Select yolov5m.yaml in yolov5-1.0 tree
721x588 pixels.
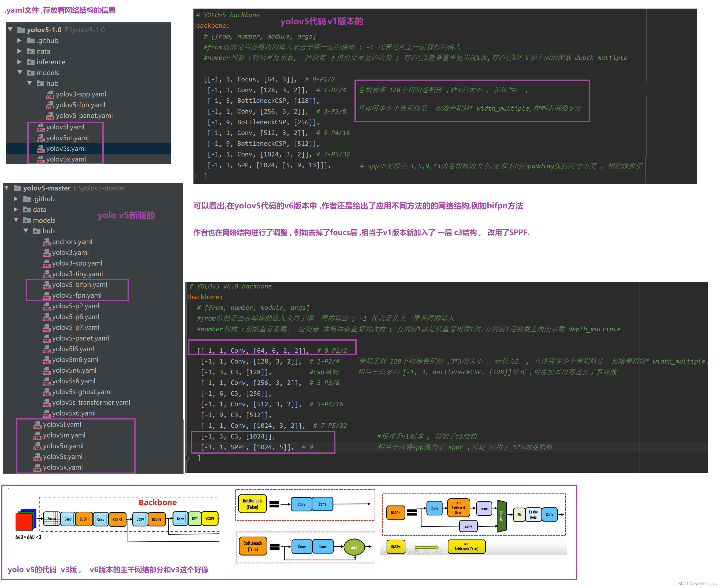[x=67, y=138]
